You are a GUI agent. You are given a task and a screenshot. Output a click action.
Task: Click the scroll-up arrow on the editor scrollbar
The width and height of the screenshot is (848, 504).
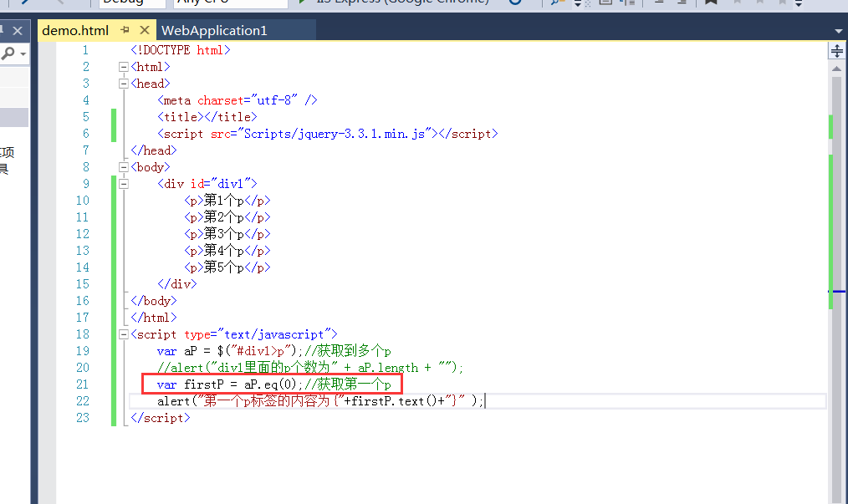[836, 69]
